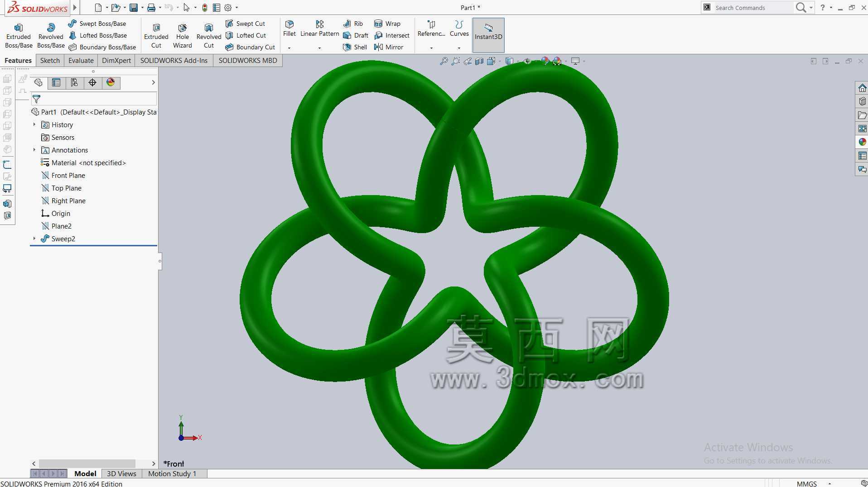The width and height of the screenshot is (868, 487).
Task: Toggle Instant3D mode
Action: click(x=488, y=35)
